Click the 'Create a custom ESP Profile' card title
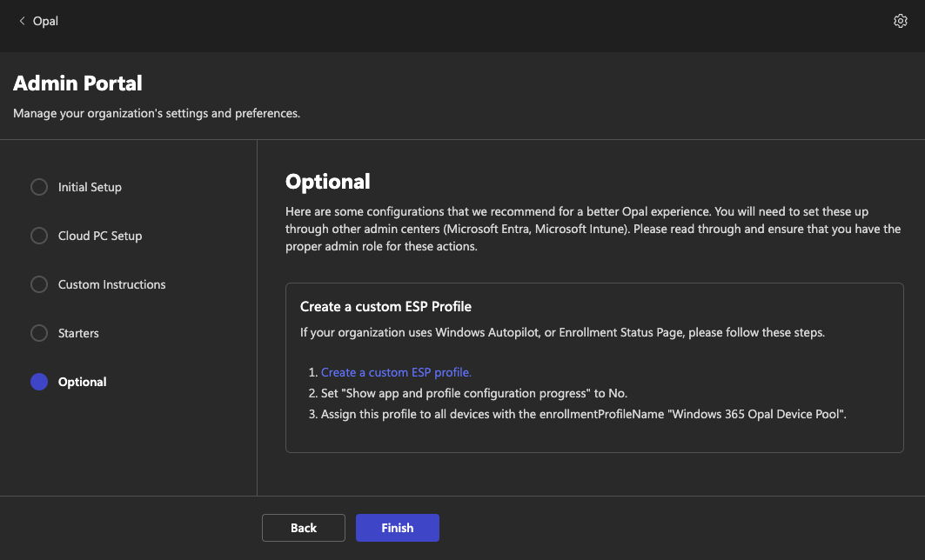This screenshot has width=925, height=560. pos(385,306)
